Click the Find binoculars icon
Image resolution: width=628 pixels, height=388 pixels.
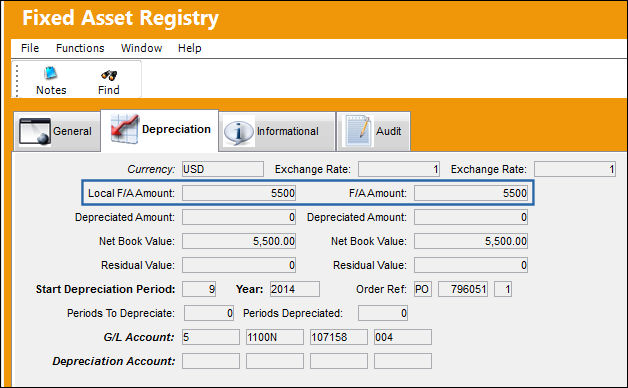coord(109,75)
